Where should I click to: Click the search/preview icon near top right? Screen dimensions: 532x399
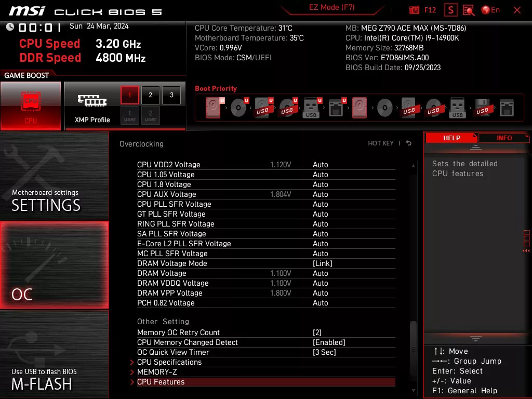(x=468, y=10)
